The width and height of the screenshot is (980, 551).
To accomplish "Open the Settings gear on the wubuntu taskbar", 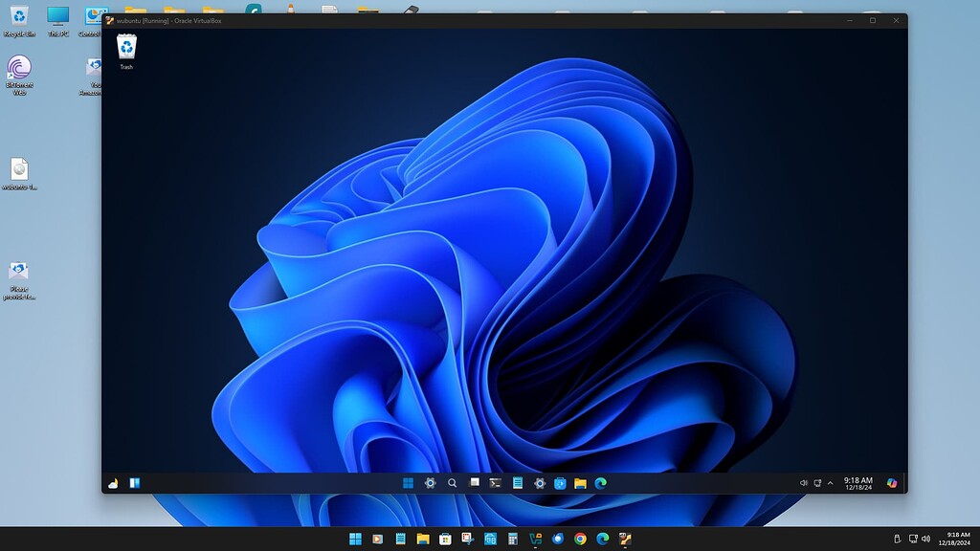I will [430, 483].
